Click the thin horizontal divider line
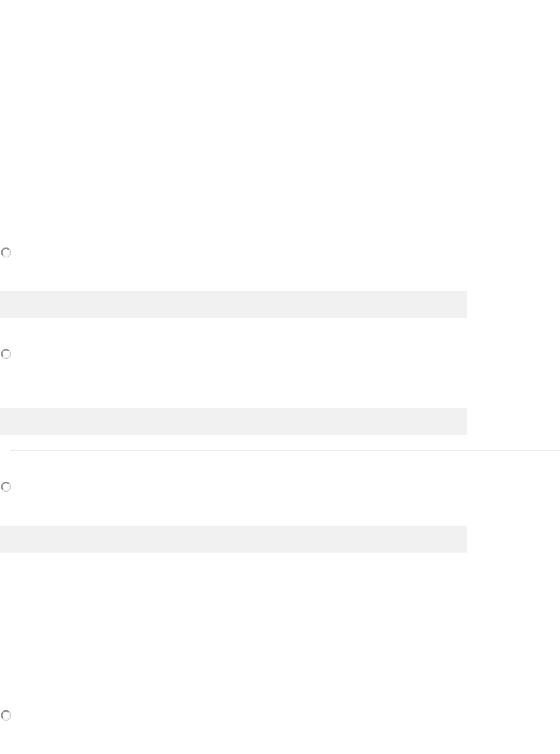Viewport: 560px width, 754px height. tap(284, 451)
